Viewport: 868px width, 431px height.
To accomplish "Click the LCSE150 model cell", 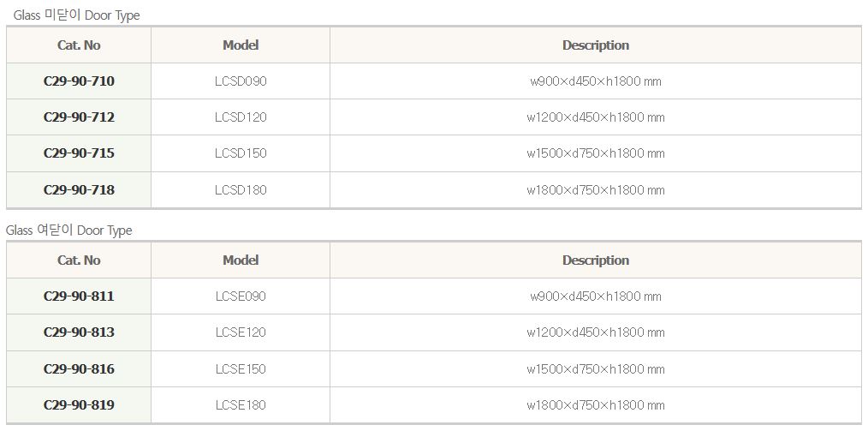I will (241, 368).
